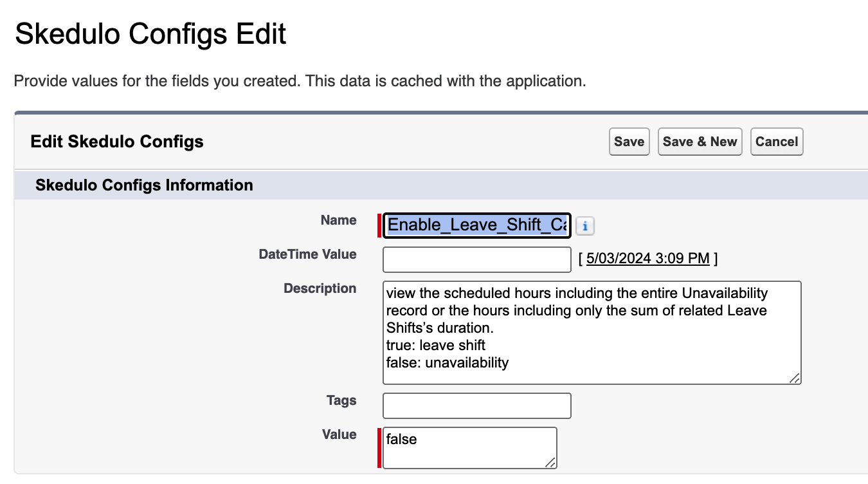The image size is (868, 484).
Task: Click the DateTime Value label
Action: [x=307, y=254]
